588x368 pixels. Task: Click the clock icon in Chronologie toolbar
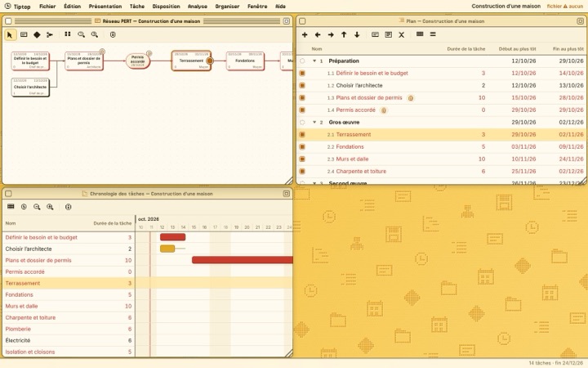point(24,207)
